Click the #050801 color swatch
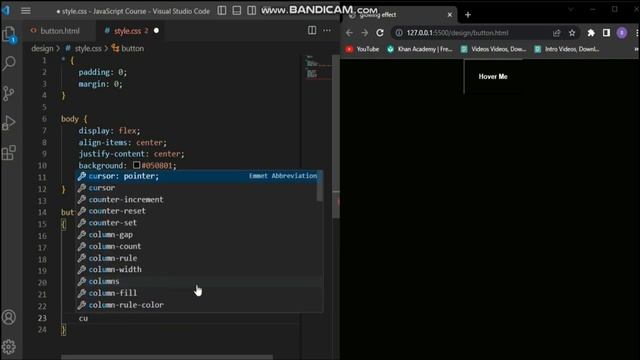 pyautogui.click(x=137, y=165)
